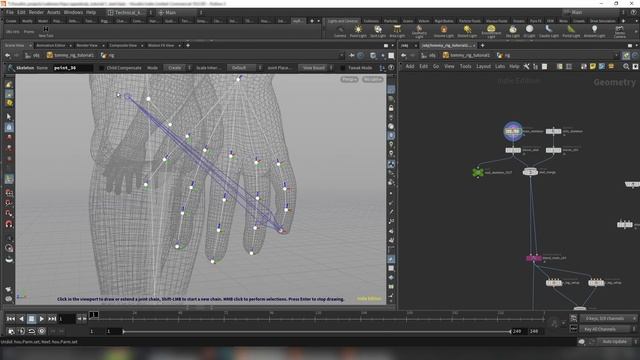Screen dimensions: 640x360
Task: Click the obj path segment in network editor
Action: coord(429,55)
